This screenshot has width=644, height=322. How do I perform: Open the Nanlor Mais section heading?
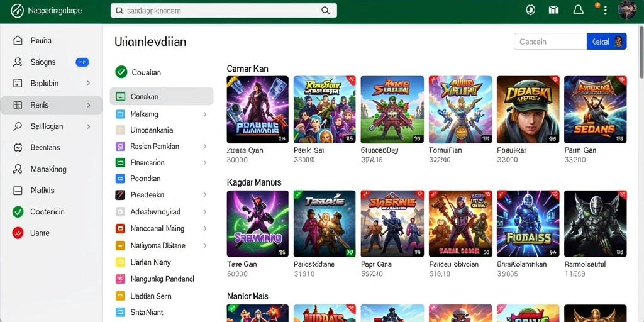pyautogui.click(x=247, y=296)
